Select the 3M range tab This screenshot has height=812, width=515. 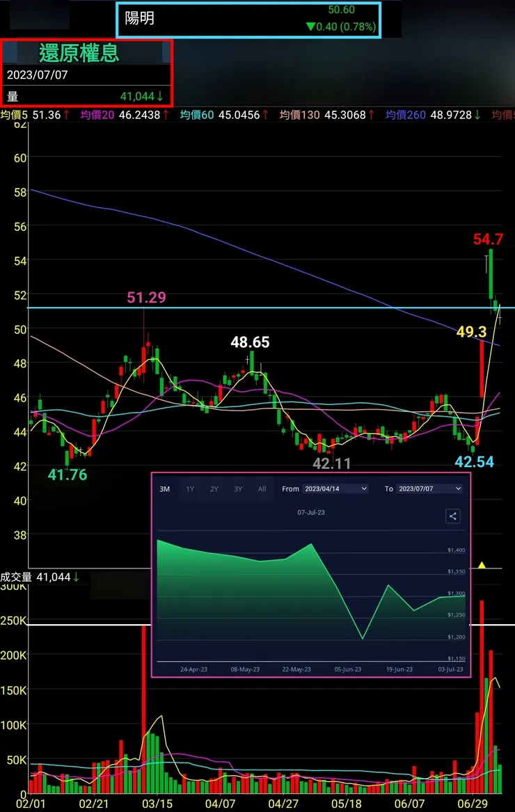pyautogui.click(x=165, y=489)
